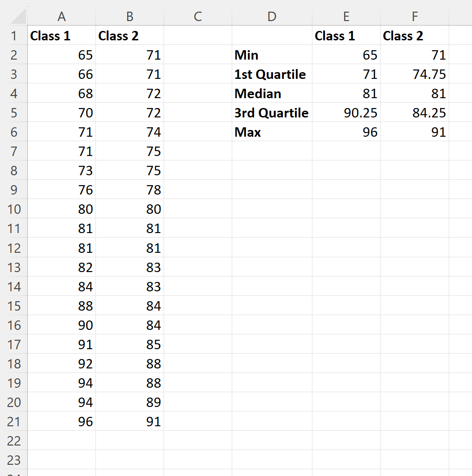The height and width of the screenshot is (476, 472).
Task: Select the 1st Quartile label cell
Action: click(x=272, y=74)
